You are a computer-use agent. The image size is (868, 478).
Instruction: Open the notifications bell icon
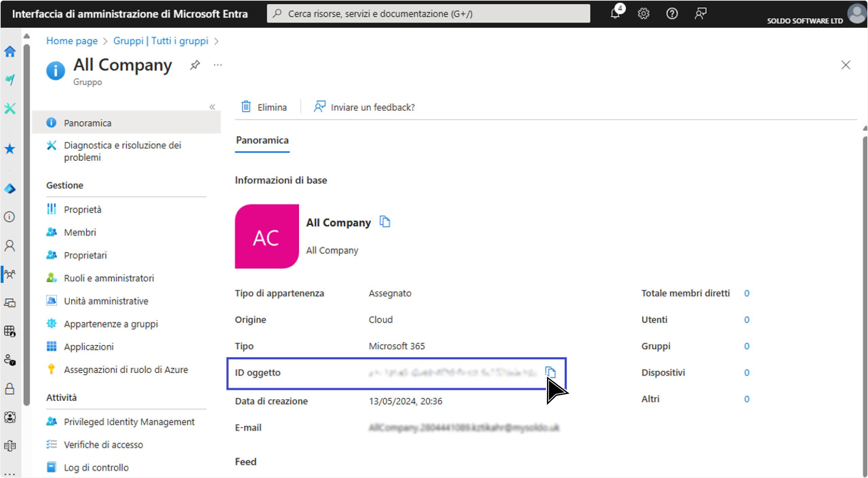coord(615,14)
